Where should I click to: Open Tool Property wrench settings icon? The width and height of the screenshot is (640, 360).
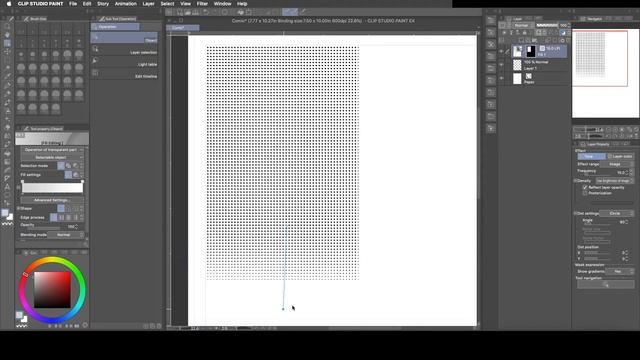point(85,244)
